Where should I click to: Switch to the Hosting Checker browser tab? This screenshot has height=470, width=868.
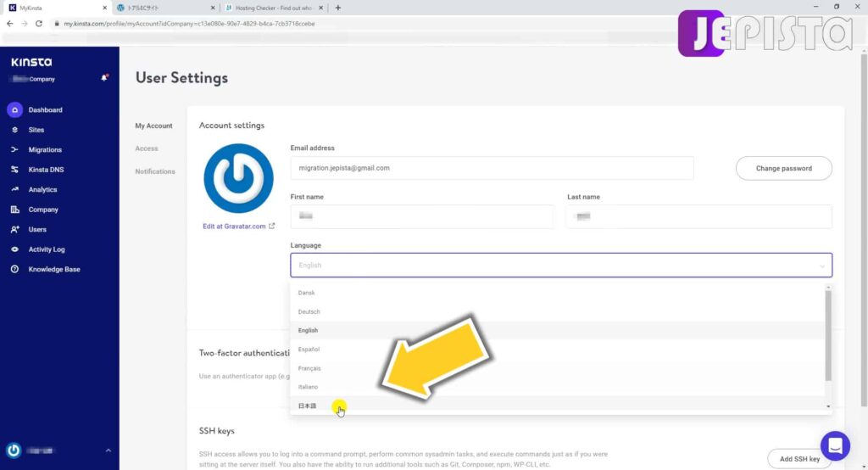[x=274, y=8]
